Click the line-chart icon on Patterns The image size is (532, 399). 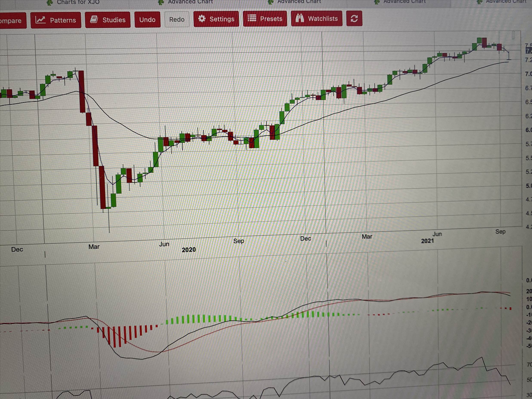40,20
